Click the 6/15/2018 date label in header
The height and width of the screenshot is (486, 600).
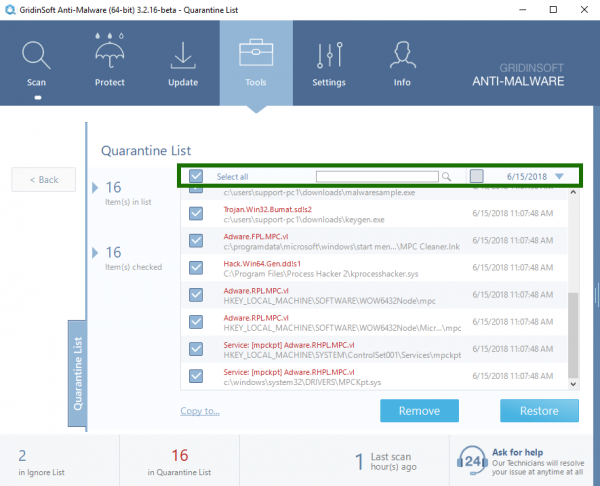click(x=527, y=176)
